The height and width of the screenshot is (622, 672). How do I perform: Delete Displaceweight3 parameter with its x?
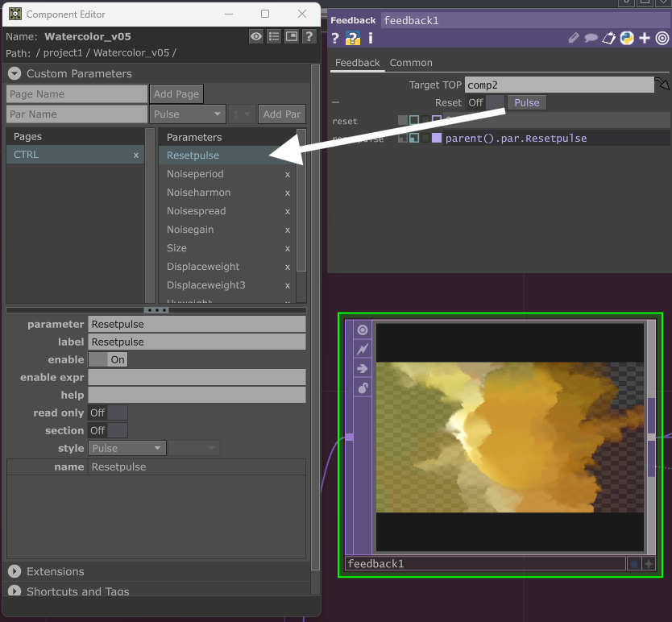[x=288, y=285]
